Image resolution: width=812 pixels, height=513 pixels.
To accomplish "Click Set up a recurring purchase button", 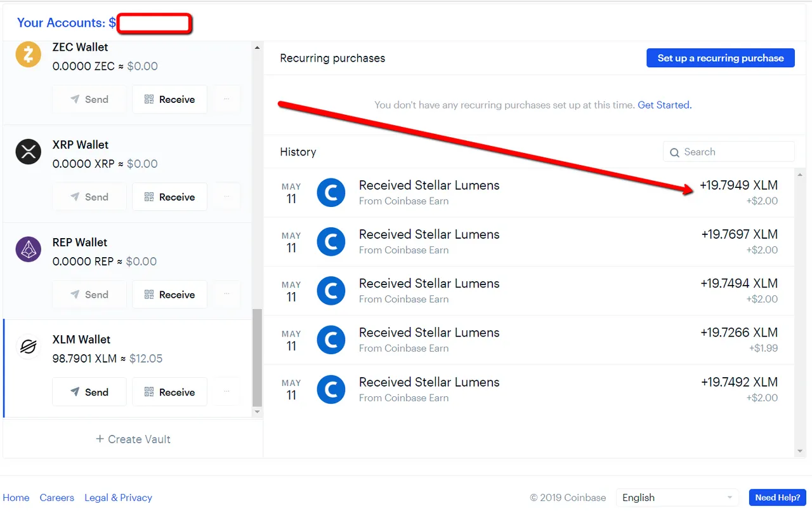I will pos(721,58).
